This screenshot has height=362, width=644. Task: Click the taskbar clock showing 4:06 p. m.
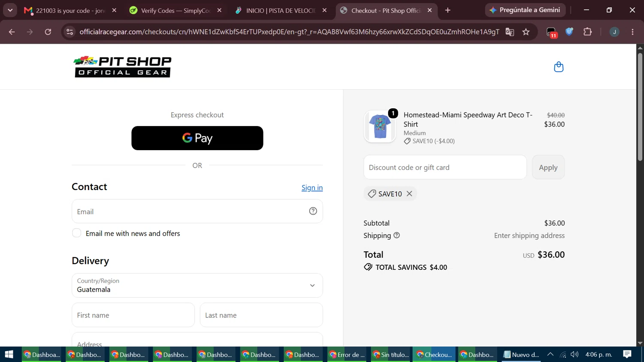point(598,354)
